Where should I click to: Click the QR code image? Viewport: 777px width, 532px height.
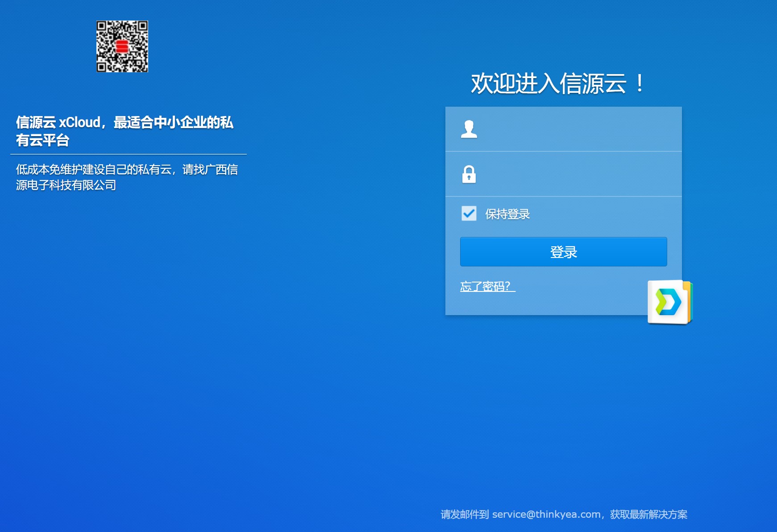tap(122, 46)
